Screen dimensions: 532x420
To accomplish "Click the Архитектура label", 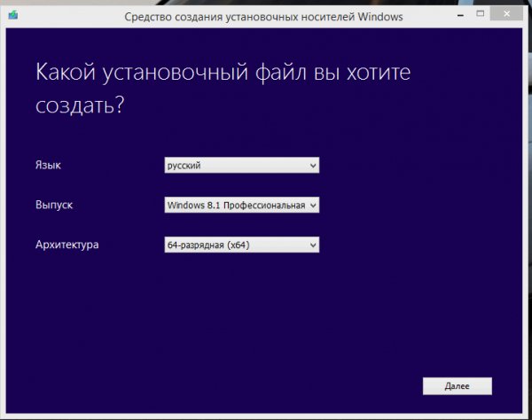I will pos(67,245).
